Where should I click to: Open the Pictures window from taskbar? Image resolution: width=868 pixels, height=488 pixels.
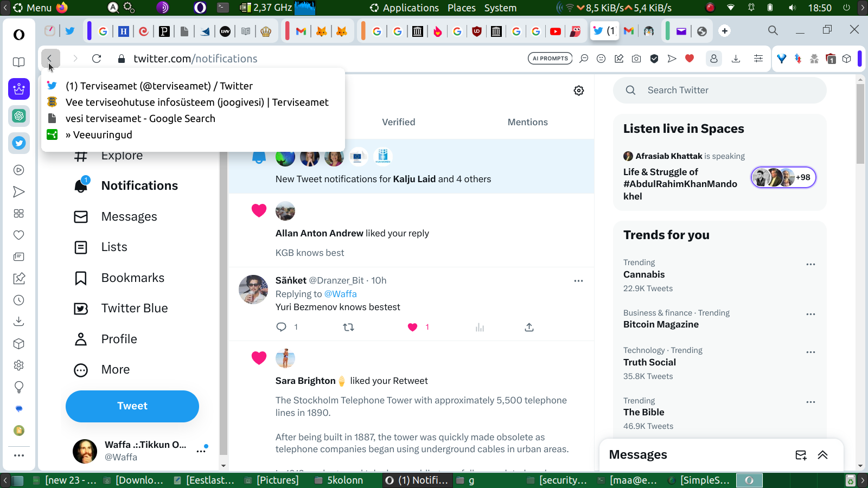(x=272, y=480)
